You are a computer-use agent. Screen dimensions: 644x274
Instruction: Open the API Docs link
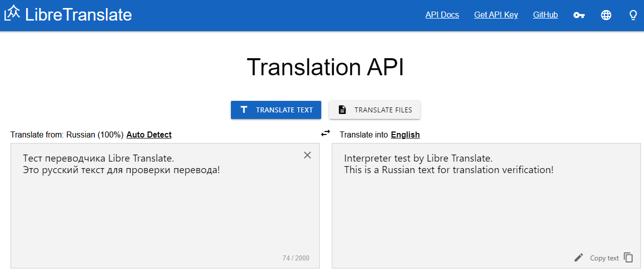[x=442, y=15]
